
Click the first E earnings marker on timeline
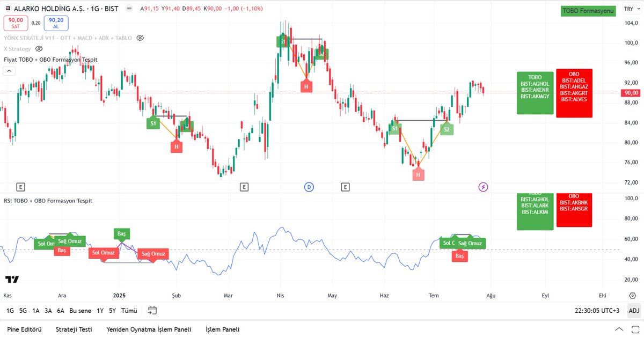tap(21, 187)
